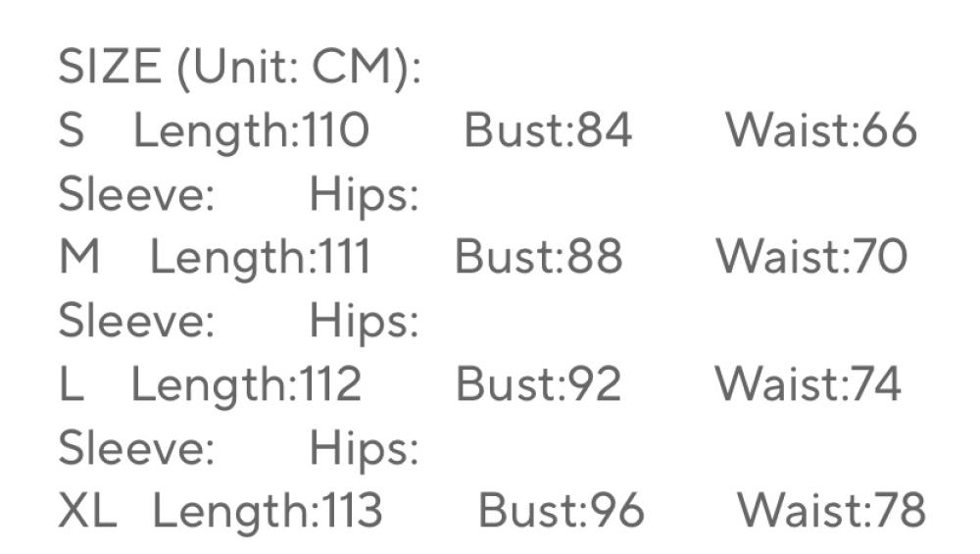Click the Waist:74 value

(x=807, y=384)
